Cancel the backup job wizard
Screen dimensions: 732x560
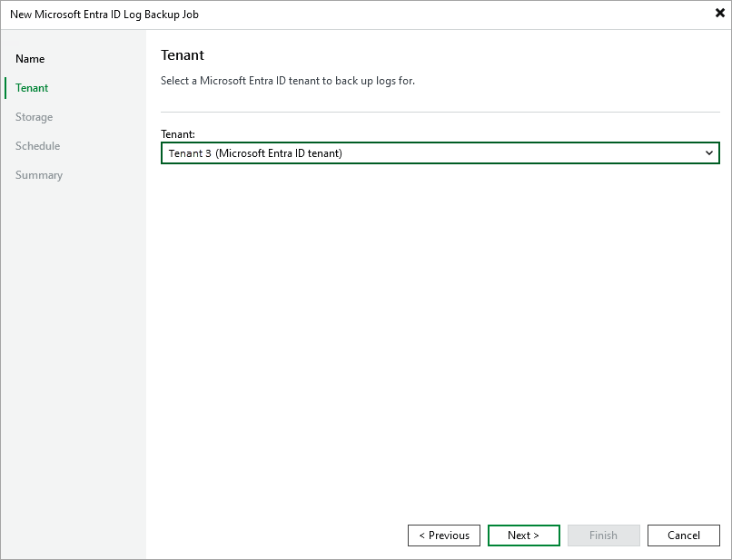683,535
